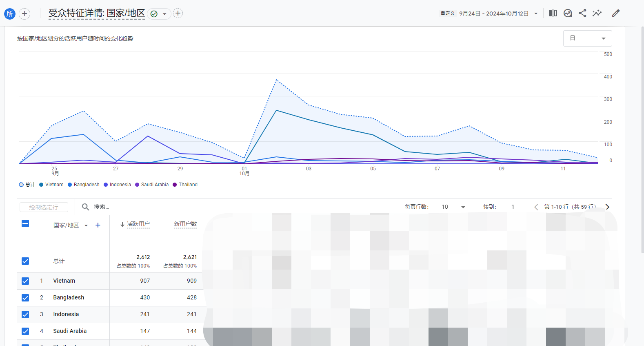Click Saudi Arabia active users value 147
The width and height of the screenshot is (644, 346).
coord(145,331)
